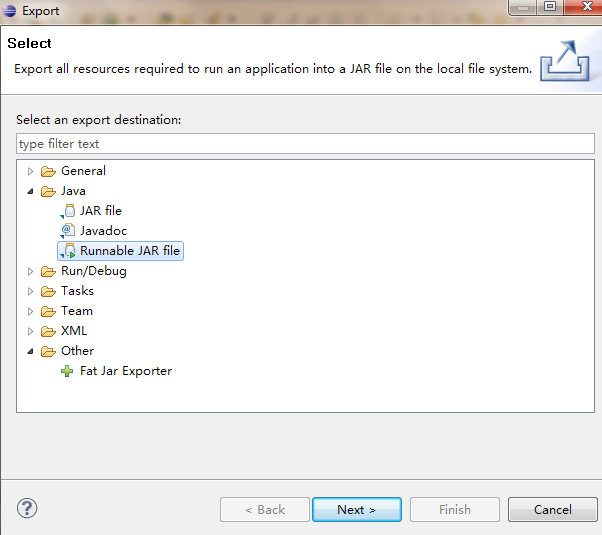Expand the Team category arrow
The height and width of the screenshot is (535, 602).
click(31, 311)
